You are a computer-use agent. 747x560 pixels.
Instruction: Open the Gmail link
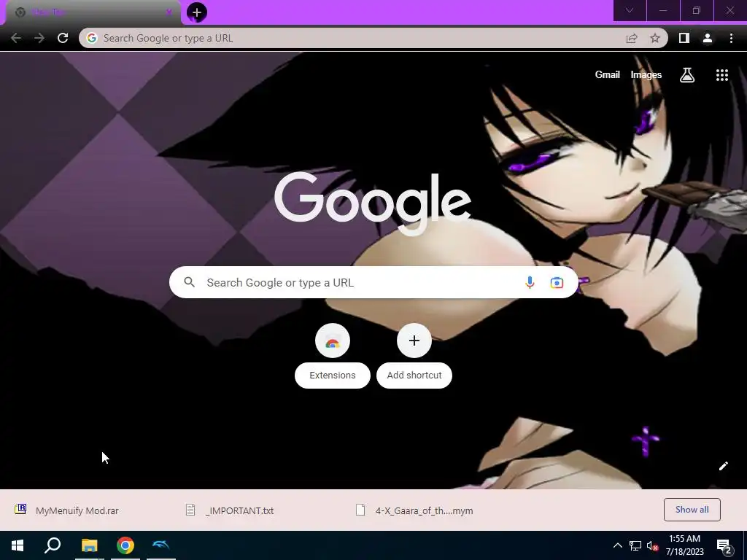point(608,75)
